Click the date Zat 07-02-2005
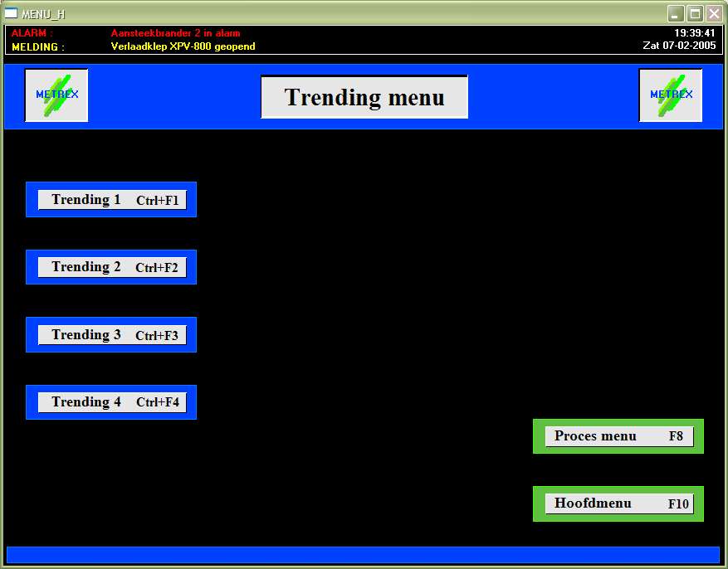The height and width of the screenshot is (569, 728). [x=678, y=46]
